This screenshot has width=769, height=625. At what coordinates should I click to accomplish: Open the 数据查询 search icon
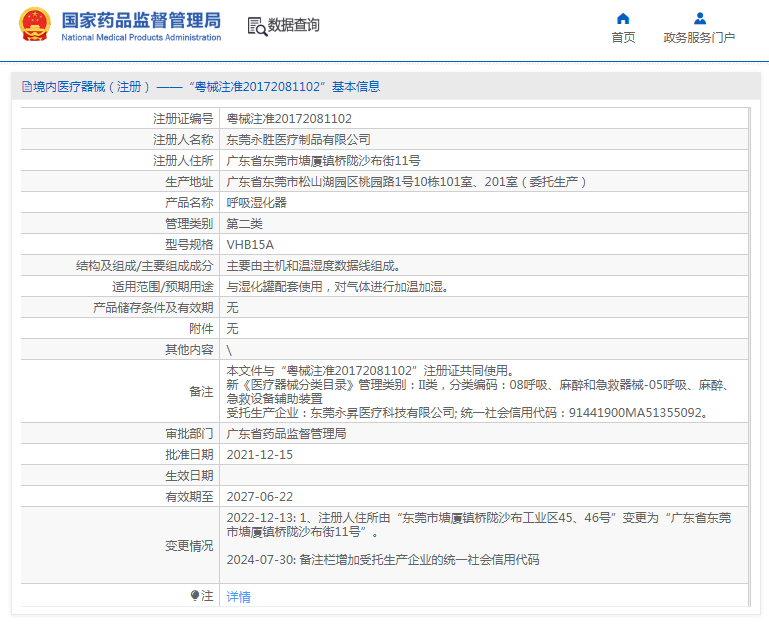coord(257,26)
